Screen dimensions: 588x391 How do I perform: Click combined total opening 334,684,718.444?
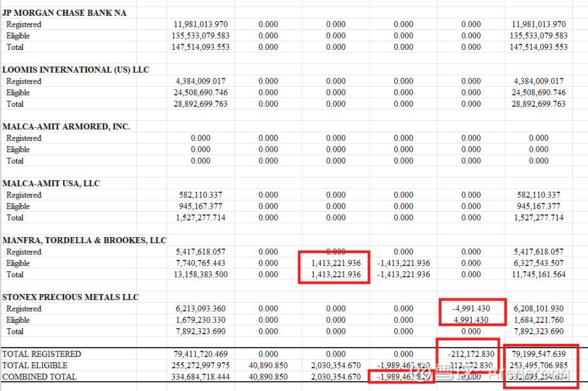click(201, 377)
